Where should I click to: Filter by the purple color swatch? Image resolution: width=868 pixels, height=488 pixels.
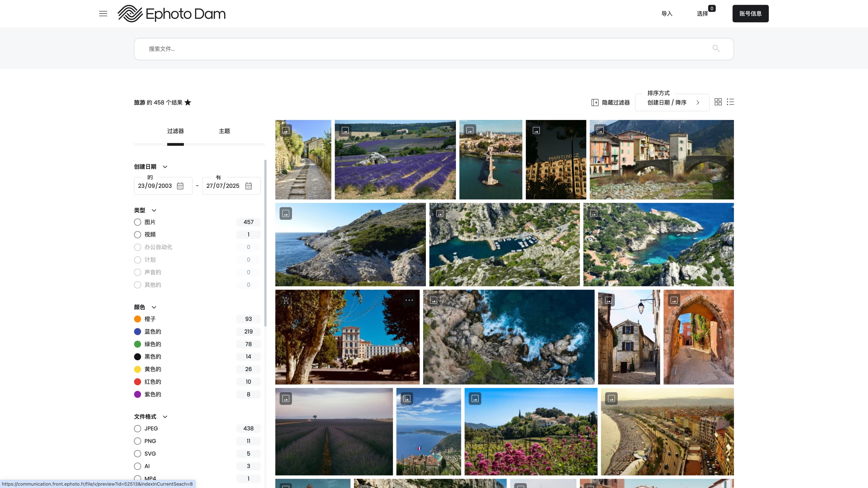[137, 394]
